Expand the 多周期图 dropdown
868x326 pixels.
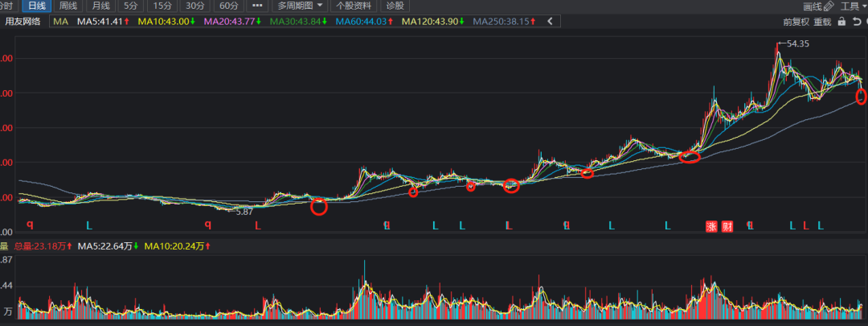(300, 6)
